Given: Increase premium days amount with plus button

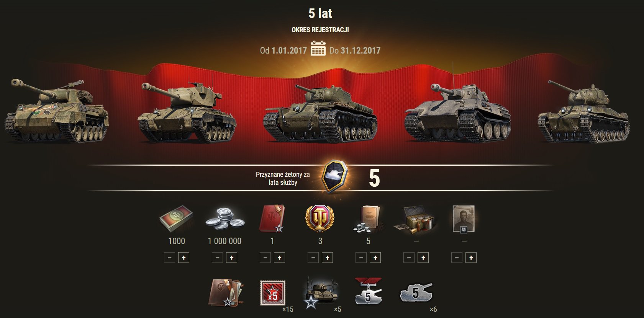Looking at the screenshot, I should pos(184,258).
